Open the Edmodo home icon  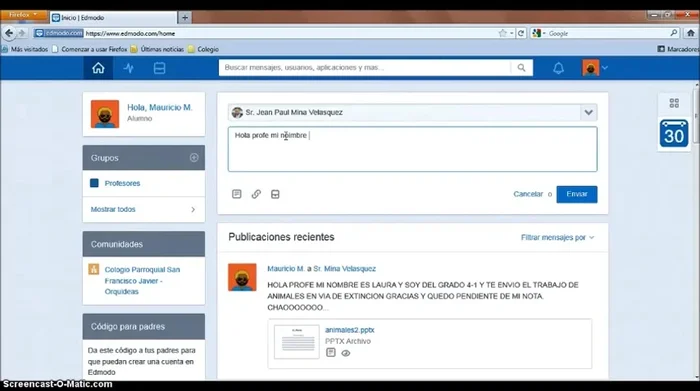click(x=98, y=68)
